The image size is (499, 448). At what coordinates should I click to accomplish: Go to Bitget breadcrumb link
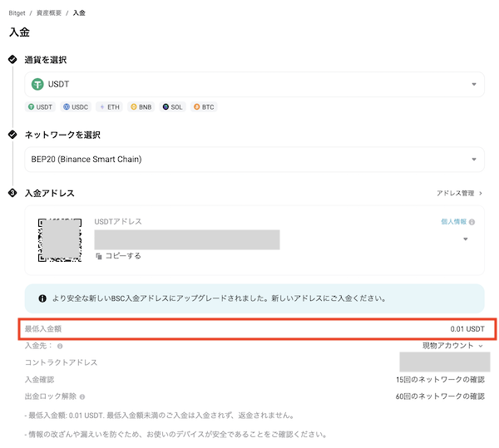tap(17, 13)
